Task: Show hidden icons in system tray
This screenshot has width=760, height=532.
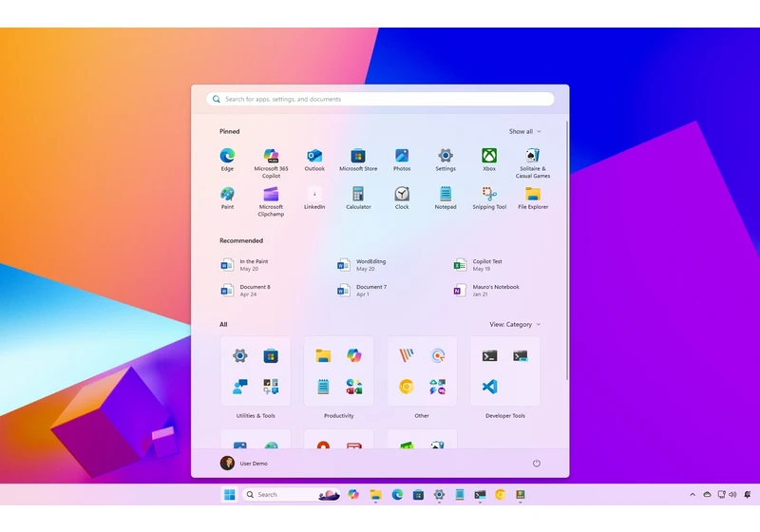Action: (x=693, y=495)
